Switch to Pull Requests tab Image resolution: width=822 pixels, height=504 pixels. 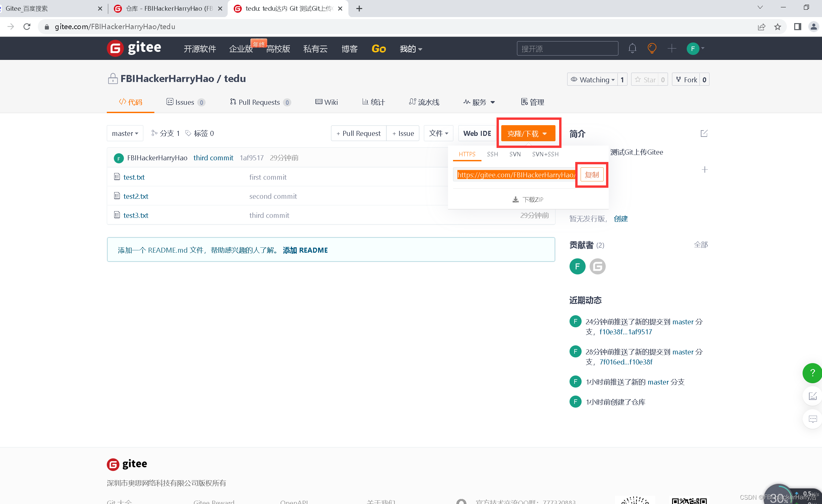pos(260,102)
